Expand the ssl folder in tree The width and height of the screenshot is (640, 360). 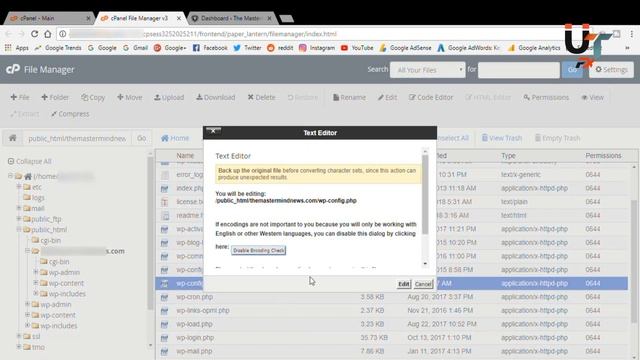click(x=19, y=336)
